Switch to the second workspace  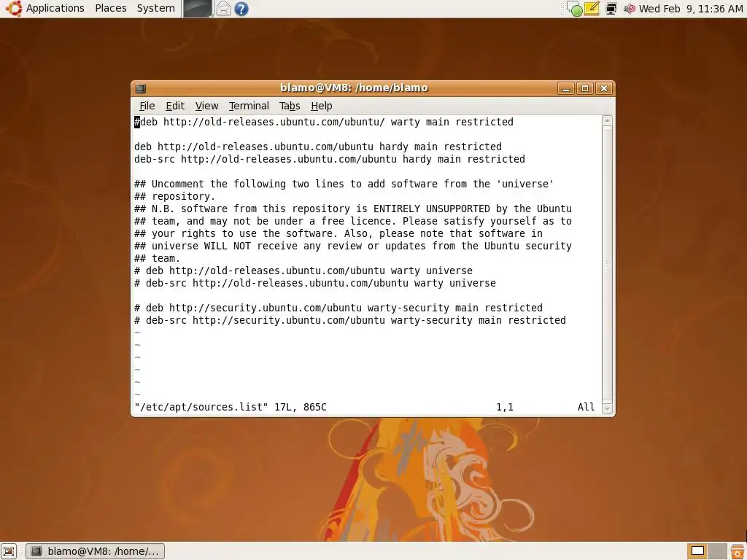[718, 551]
